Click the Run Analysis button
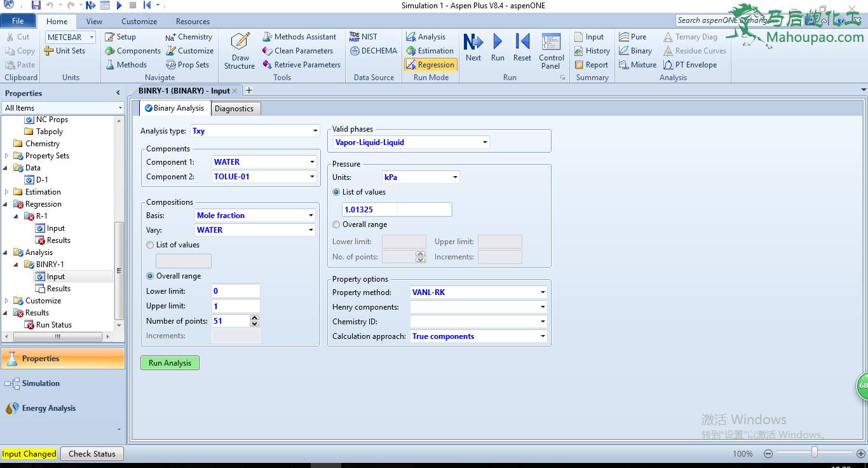 170,363
